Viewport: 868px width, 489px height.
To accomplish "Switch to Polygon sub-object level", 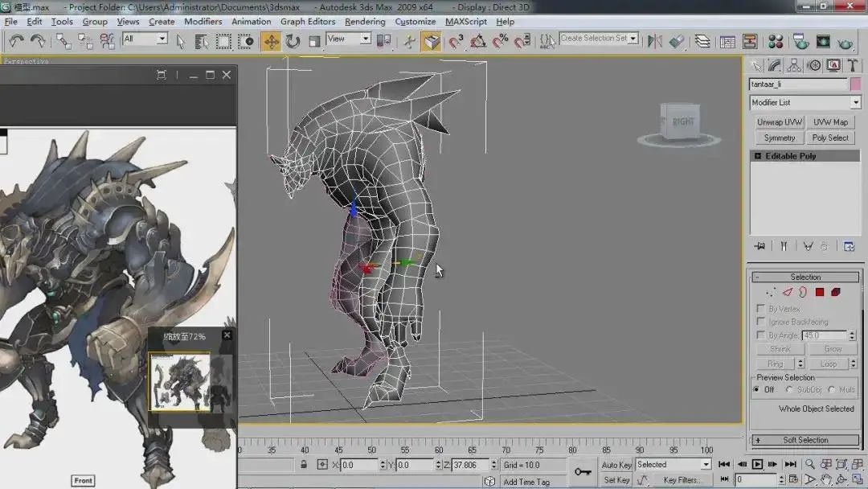I will (820, 292).
